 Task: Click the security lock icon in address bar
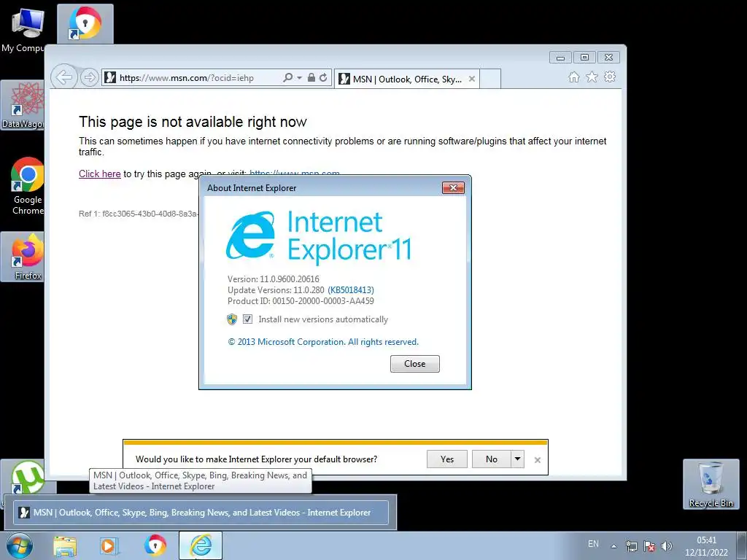(x=311, y=77)
